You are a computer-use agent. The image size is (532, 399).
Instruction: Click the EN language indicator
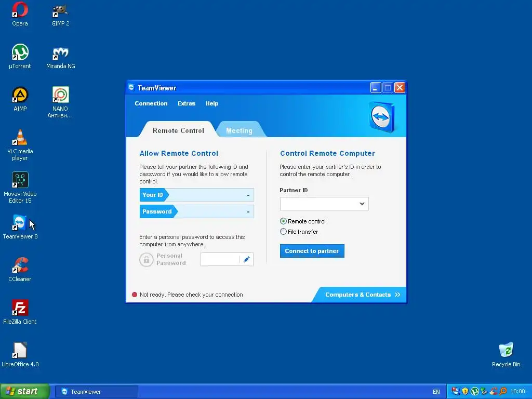(x=436, y=392)
